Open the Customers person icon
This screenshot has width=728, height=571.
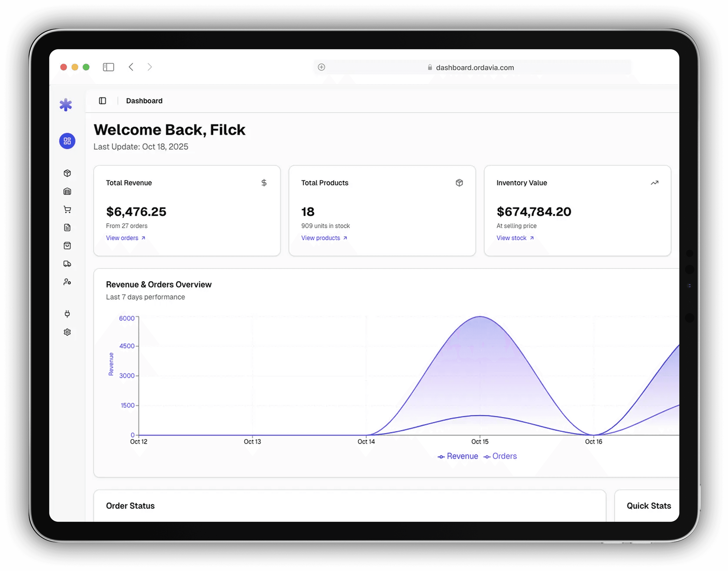(x=67, y=281)
